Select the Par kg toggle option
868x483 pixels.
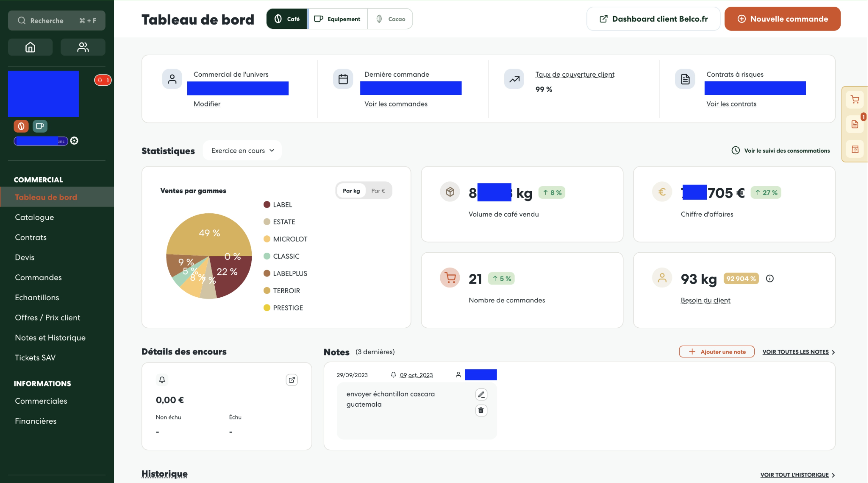tap(351, 191)
